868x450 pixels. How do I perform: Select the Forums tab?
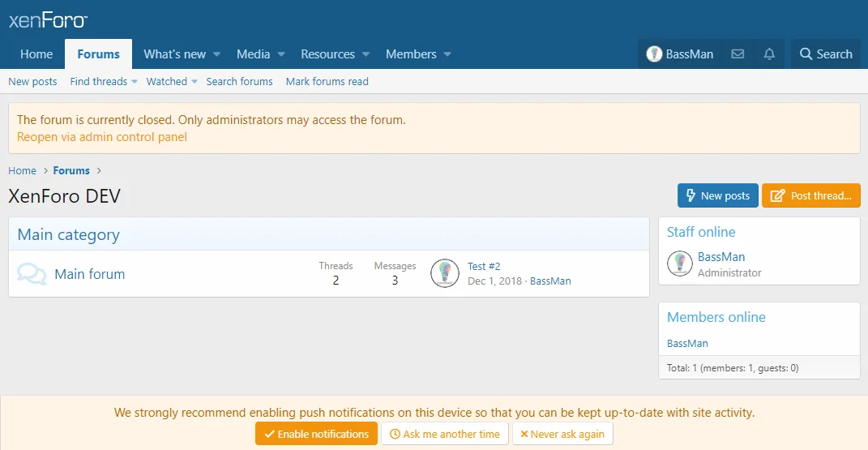99,54
